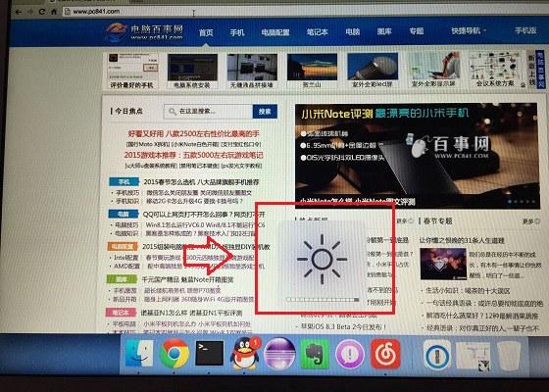Click the 电脑百事网 site logo

pos(145,31)
